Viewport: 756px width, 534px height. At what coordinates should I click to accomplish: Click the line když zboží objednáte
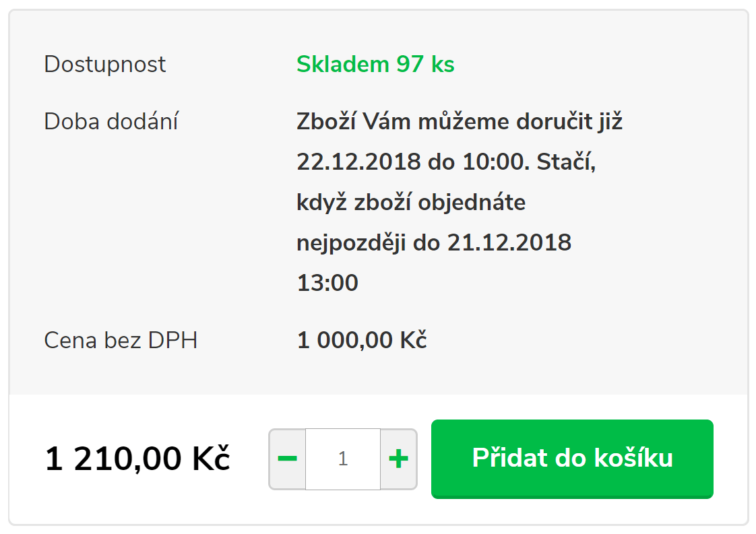pyautogui.click(x=411, y=202)
